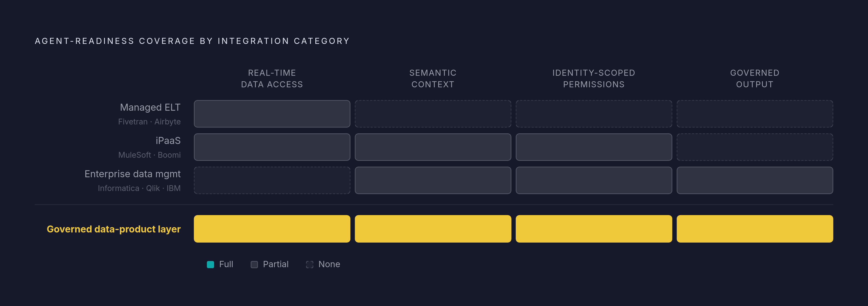
Task: Click the Real-Time Data Access column header
Action: click(x=272, y=79)
